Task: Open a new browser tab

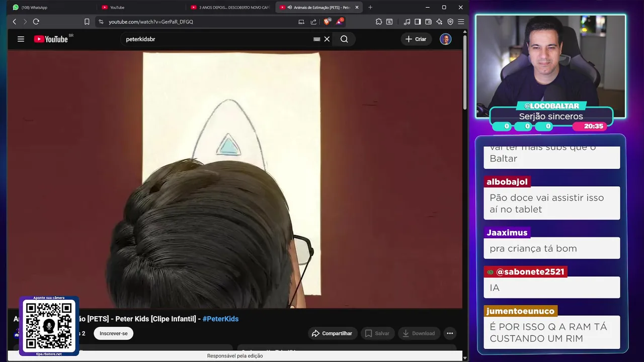Action: tap(370, 8)
